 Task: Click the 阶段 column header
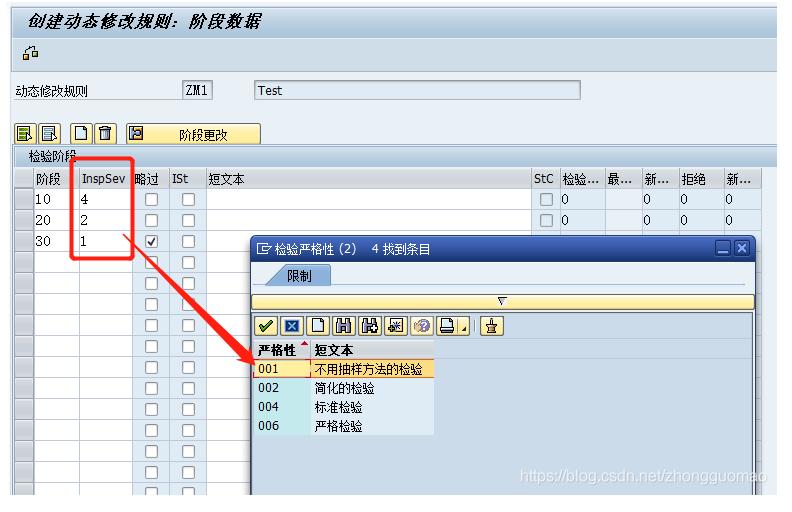(x=56, y=179)
